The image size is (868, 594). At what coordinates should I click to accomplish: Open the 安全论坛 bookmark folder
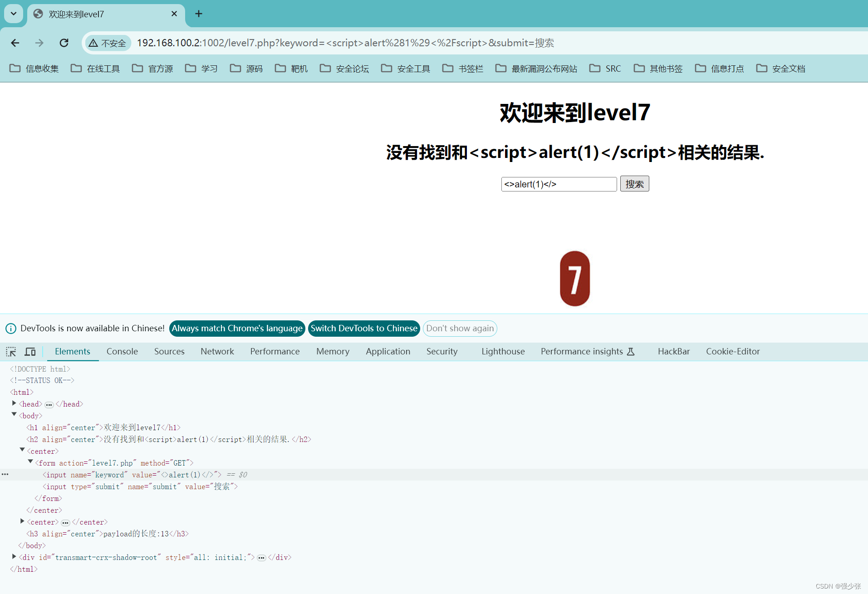(344, 69)
